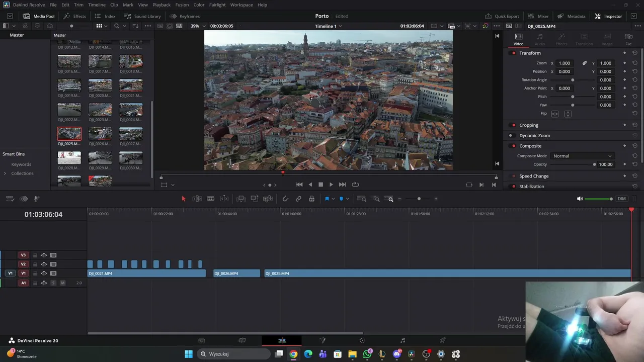Click the Quick Export button
Screen dimensions: 644x362
502,16
